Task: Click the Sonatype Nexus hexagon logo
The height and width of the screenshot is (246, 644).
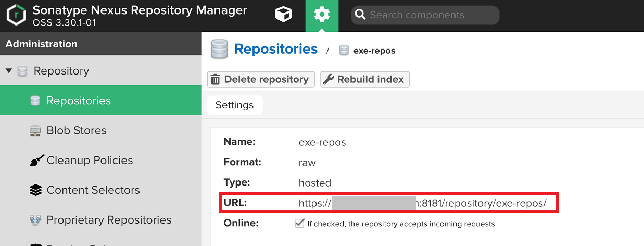Action: 17,16
